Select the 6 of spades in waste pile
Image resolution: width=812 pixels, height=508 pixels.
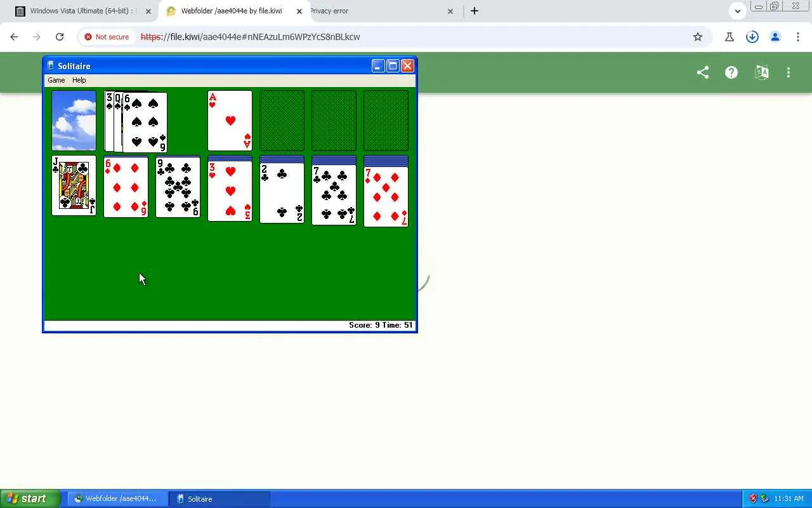(x=145, y=123)
